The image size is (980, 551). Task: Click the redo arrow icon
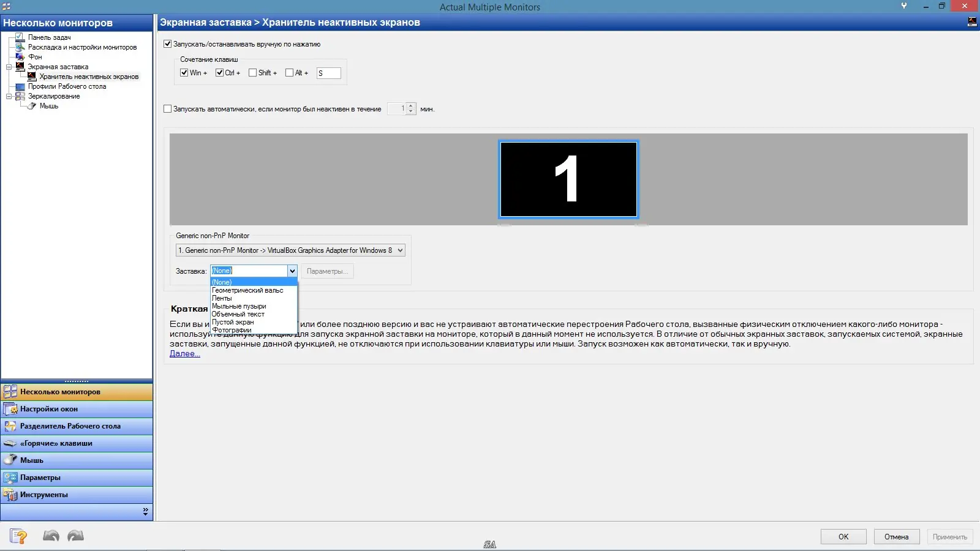75,536
